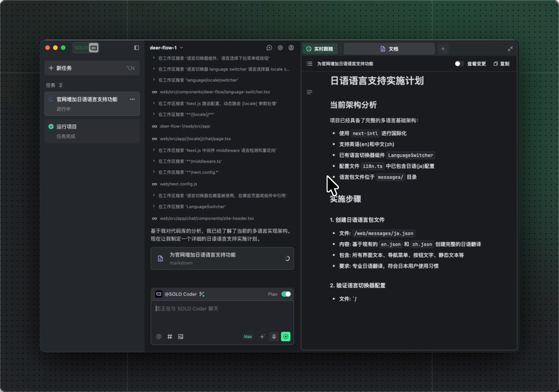Start voice input with the microphone icon
The image size is (559, 392).
(274, 337)
